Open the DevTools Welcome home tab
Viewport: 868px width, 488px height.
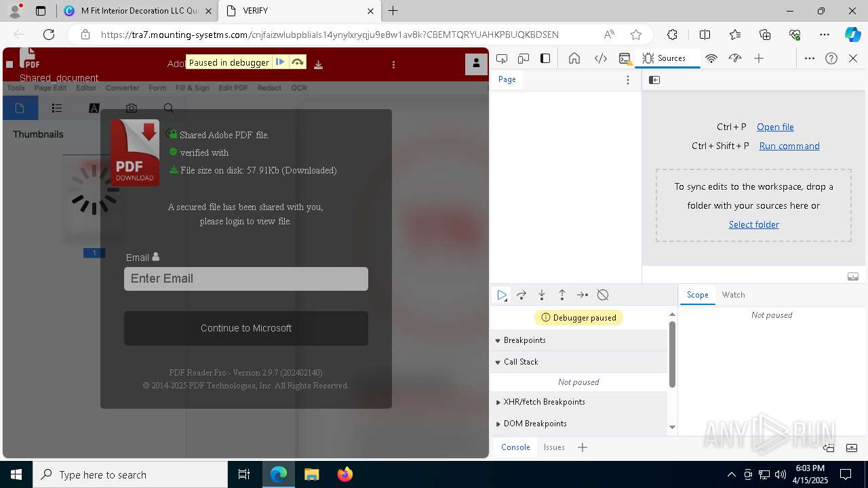(x=574, y=58)
